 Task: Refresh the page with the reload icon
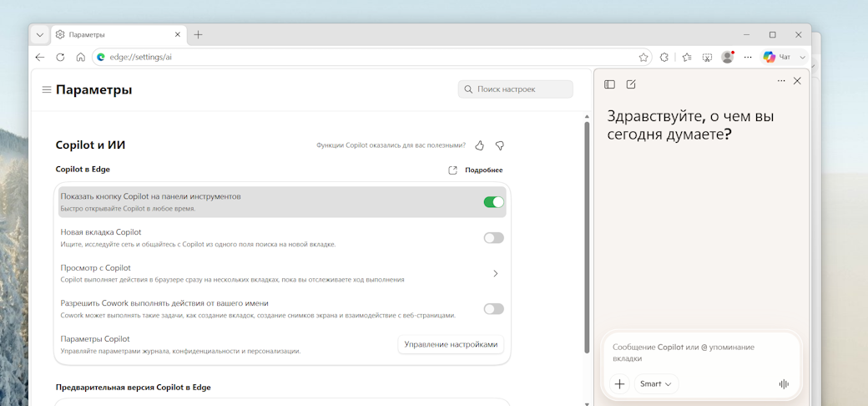pyautogui.click(x=60, y=57)
